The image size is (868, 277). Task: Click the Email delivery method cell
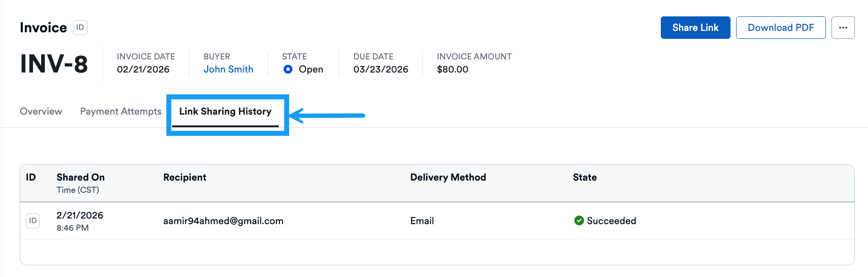click(x=422, y=221)
